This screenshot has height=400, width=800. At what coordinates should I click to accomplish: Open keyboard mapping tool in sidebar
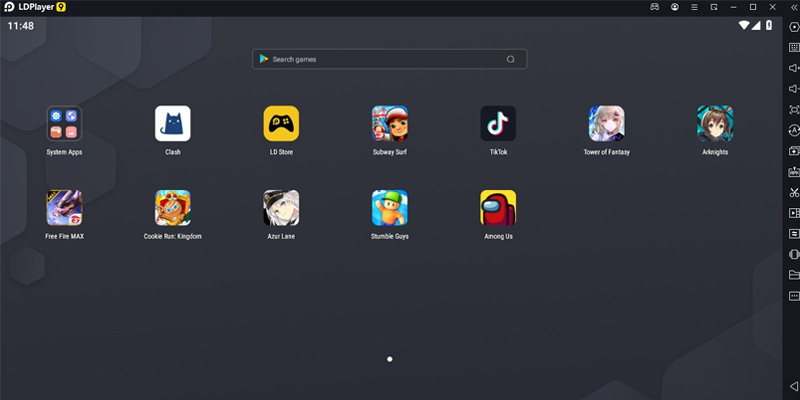point(794,47)
